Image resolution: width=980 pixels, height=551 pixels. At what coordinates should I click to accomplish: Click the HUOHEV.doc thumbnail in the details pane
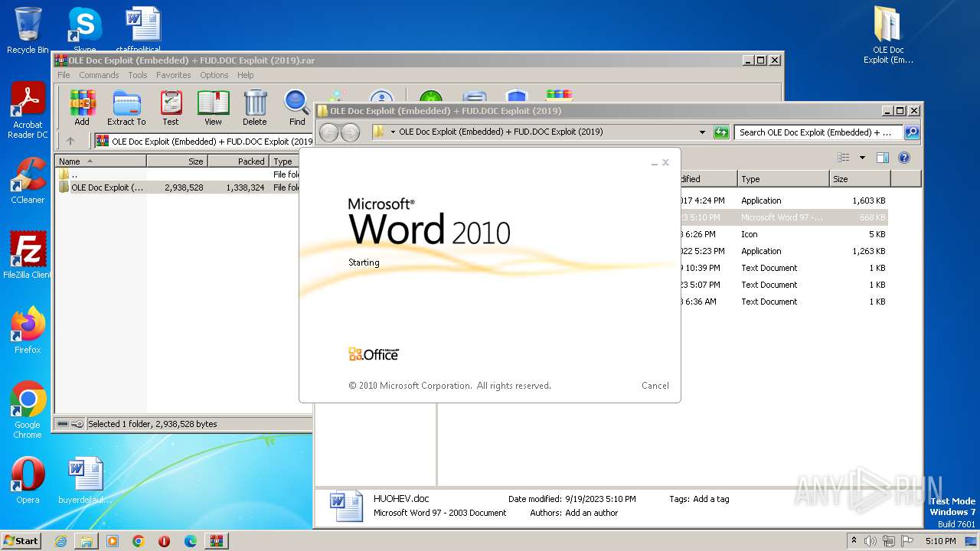346,506
